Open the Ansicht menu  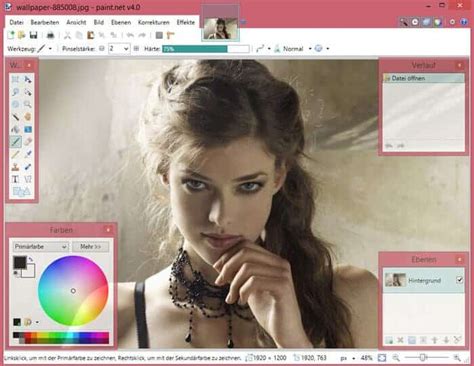[x=76, y=22]
